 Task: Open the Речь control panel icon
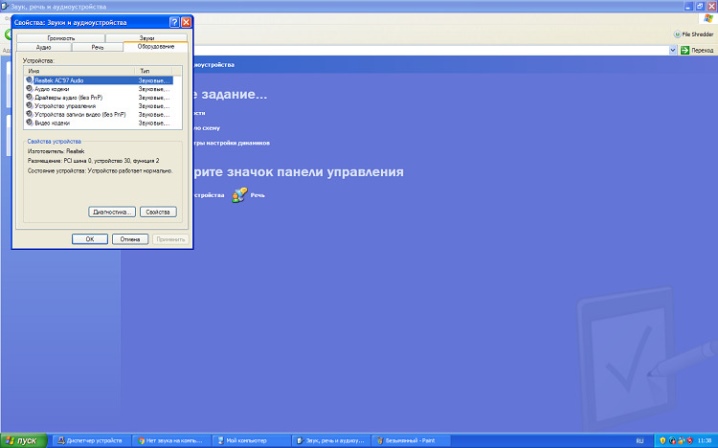point(239,195)
